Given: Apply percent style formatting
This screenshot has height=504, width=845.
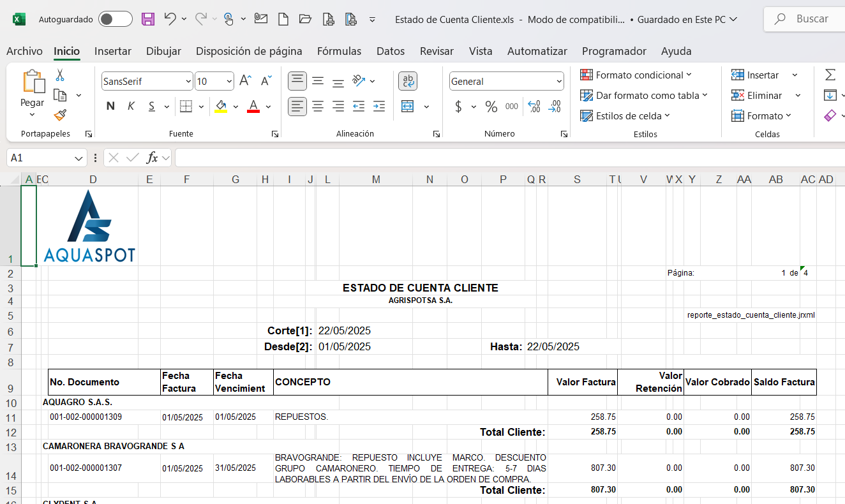Looking at the screenshot, I should pyautogui.click(x=491, y=107).
